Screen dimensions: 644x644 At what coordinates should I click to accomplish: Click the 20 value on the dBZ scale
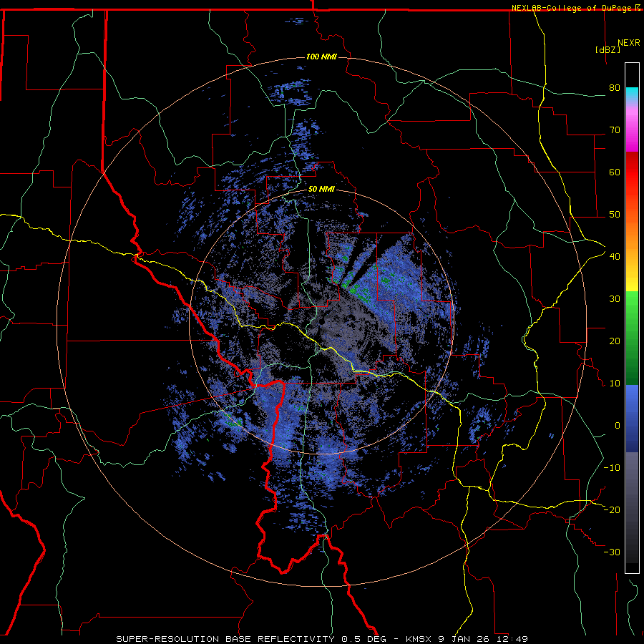coord(615,341)
